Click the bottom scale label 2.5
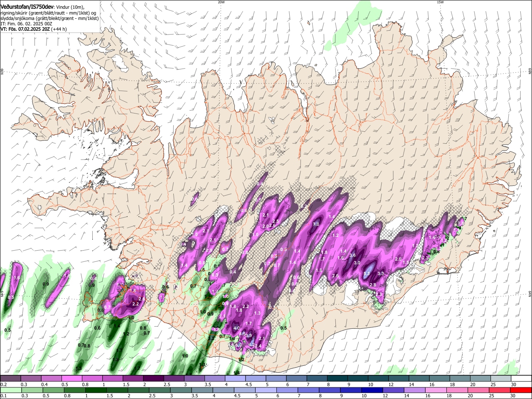 point(152,396)
